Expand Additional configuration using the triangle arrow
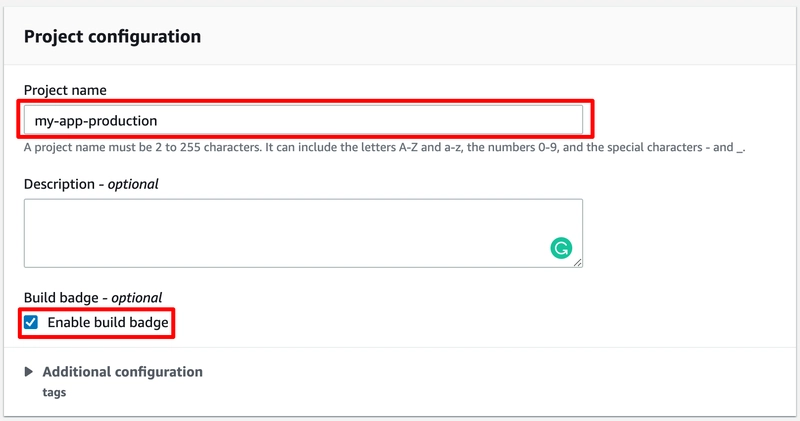This screenshot has height=421, width=800. 29,372
